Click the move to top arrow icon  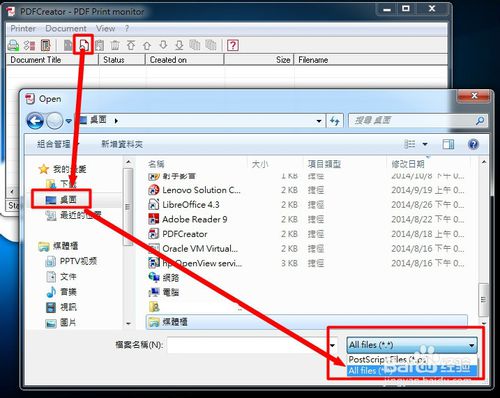click(131, 45)
